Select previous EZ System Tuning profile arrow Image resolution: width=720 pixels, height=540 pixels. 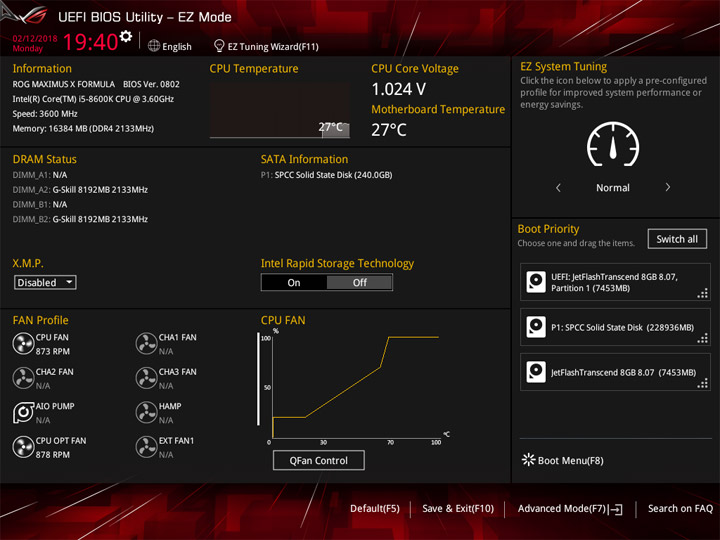558,187
